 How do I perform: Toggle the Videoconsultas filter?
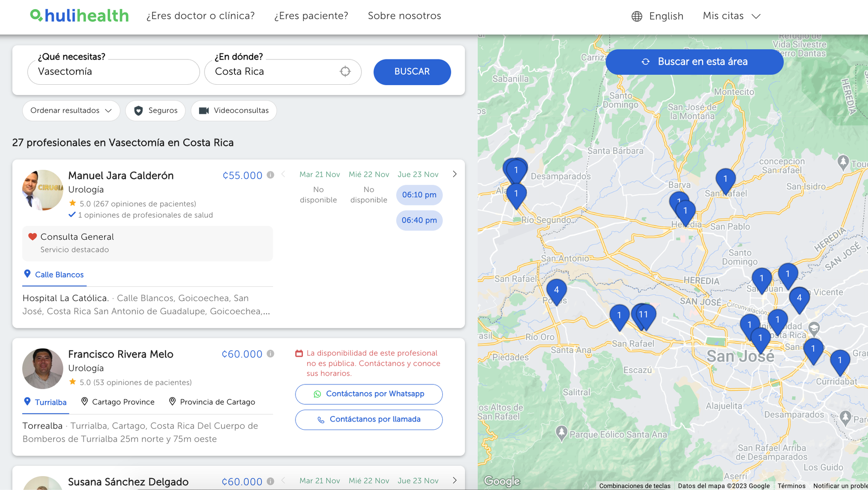(x=233, y=111)
